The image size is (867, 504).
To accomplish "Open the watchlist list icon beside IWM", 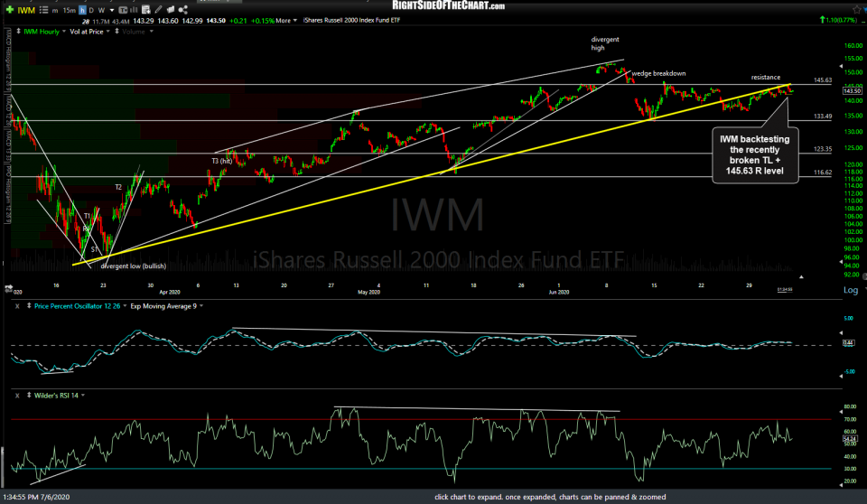I will 43,10.
